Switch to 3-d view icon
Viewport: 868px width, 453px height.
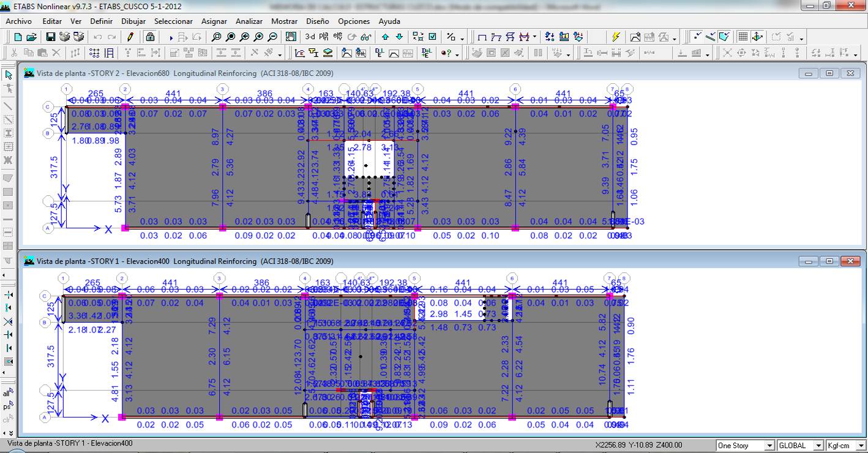click(311, 37)
